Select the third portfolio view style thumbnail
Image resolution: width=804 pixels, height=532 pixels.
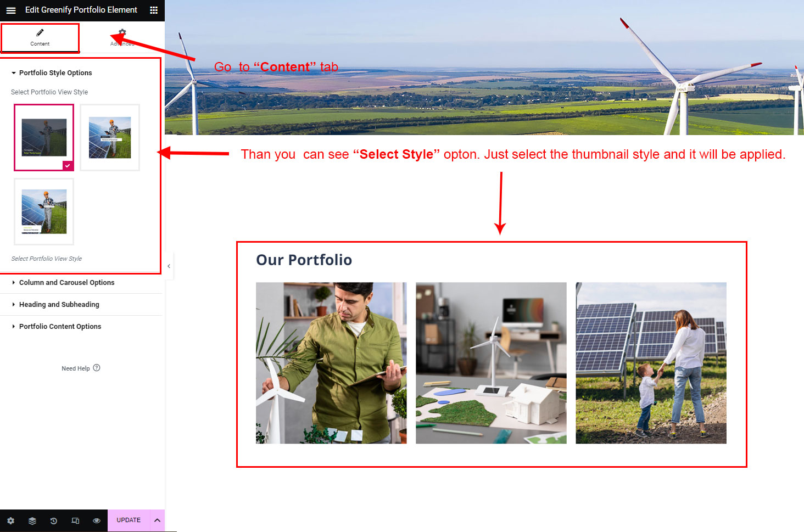[x=44, y=211]
